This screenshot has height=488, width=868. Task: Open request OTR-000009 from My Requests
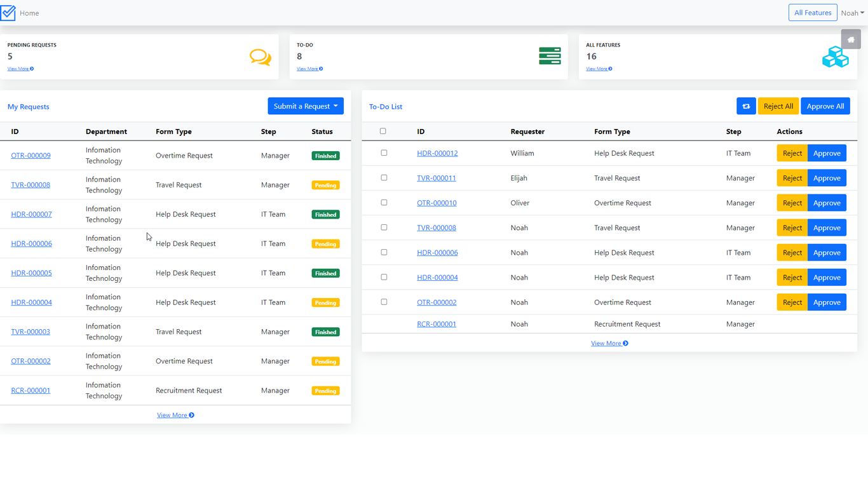pos(31,155)
